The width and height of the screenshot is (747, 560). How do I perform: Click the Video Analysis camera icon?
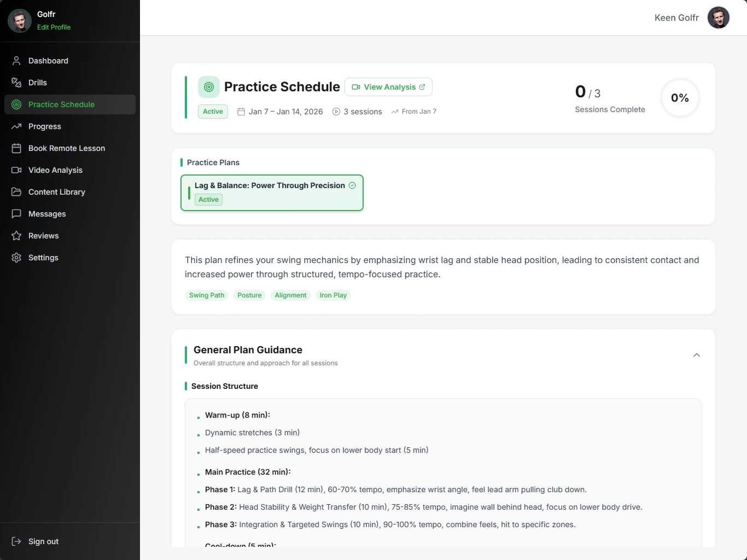click(x=16, y=170)
